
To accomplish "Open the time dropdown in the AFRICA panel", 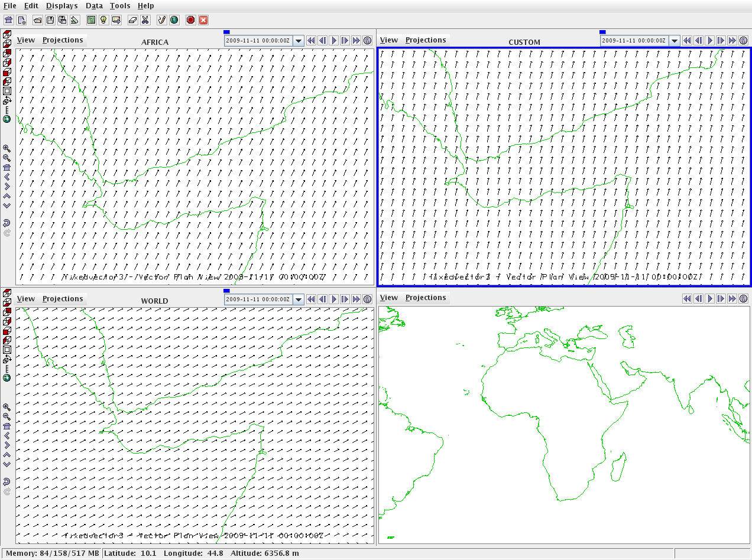I will (x=299, y=41).
